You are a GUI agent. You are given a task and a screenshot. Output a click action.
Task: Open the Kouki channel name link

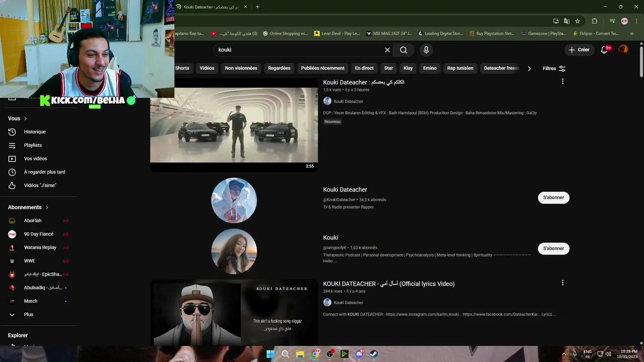(331, 237)
